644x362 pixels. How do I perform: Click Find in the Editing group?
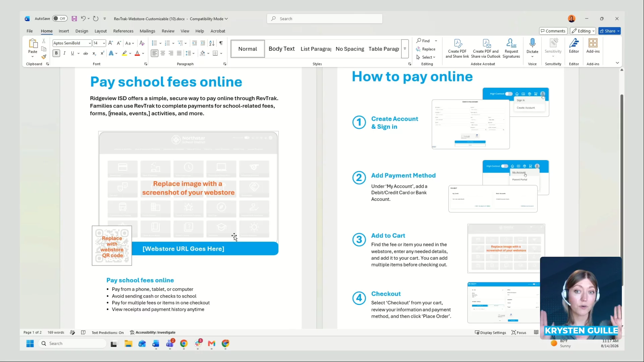tap(423, 41)
